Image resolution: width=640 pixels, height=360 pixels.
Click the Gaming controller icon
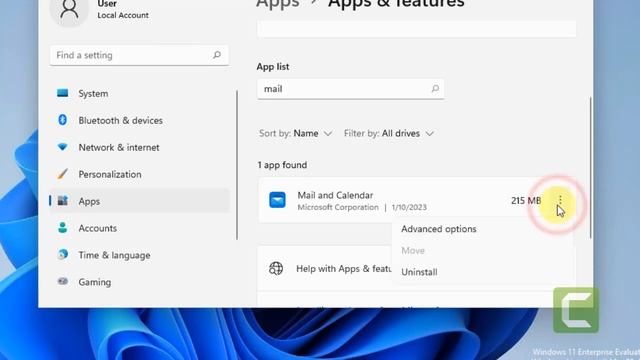click(x=62, y=282)
